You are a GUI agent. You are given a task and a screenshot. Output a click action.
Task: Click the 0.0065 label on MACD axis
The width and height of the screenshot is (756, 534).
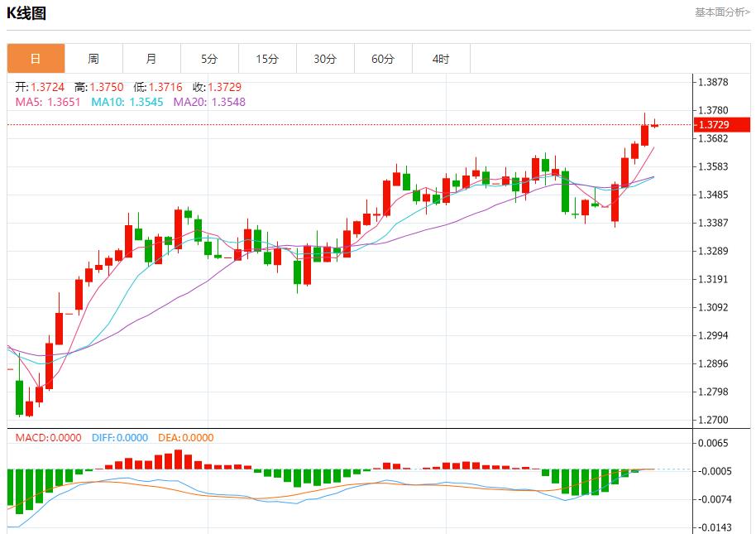click(x=713, y=444)
